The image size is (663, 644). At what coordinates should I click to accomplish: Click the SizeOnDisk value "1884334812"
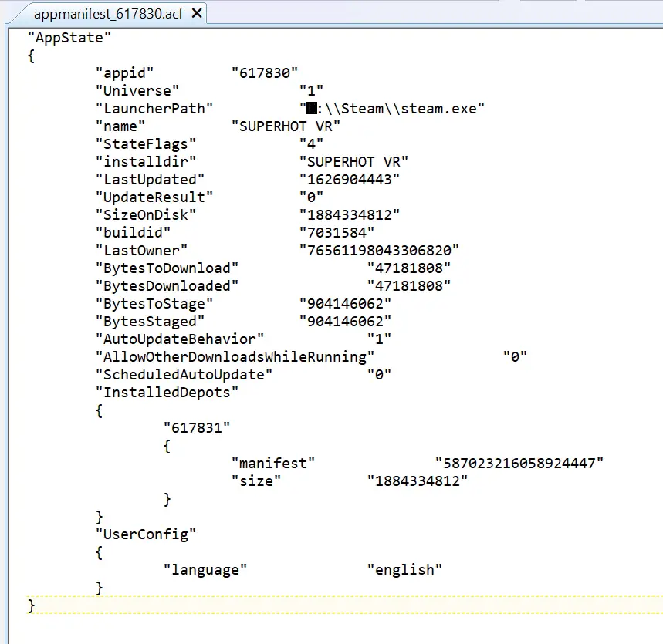tap(350, 215)
